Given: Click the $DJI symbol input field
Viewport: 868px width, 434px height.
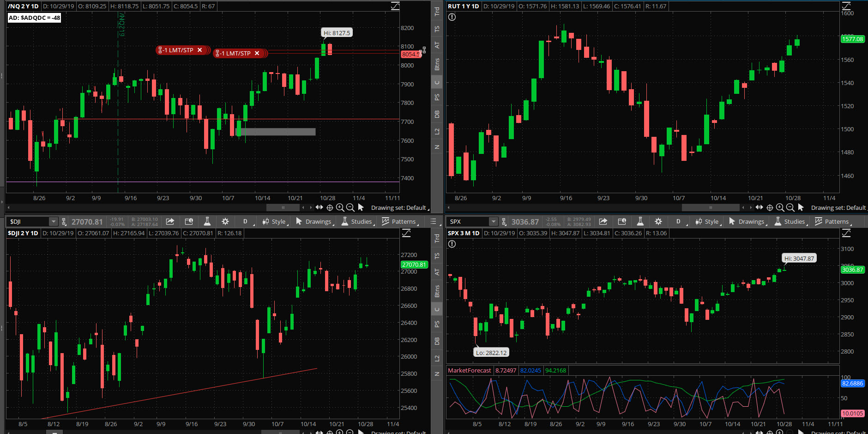Looking at the screenshot, I should coord(28,221).
